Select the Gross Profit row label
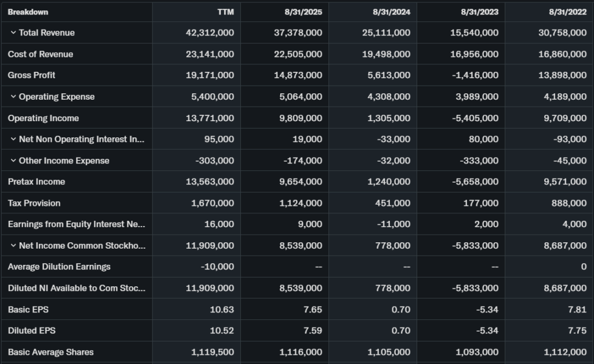Image resolution: width=594 pixels, height=364 pixels. tap(32, 75)
